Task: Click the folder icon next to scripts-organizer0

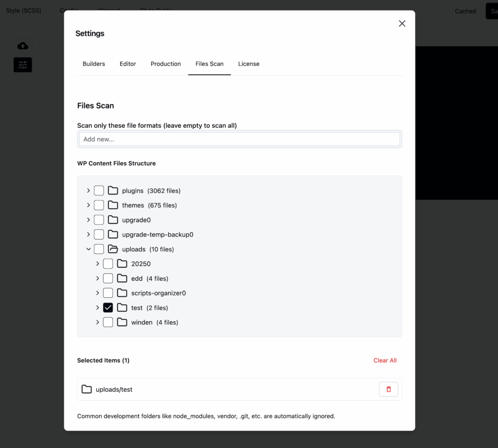Action: coord(122,293)
